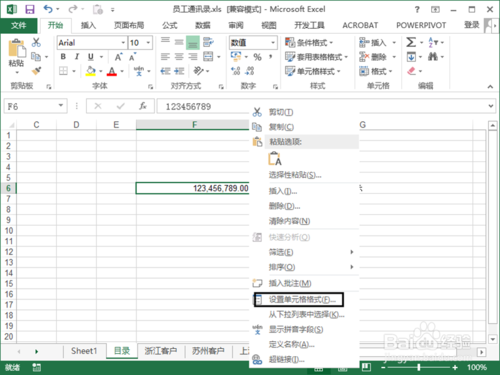Choose 选择性粘贴 from context menu
The height and width of the screenshot is (375, 500).
pyautogui.click(x=295, y=175)
